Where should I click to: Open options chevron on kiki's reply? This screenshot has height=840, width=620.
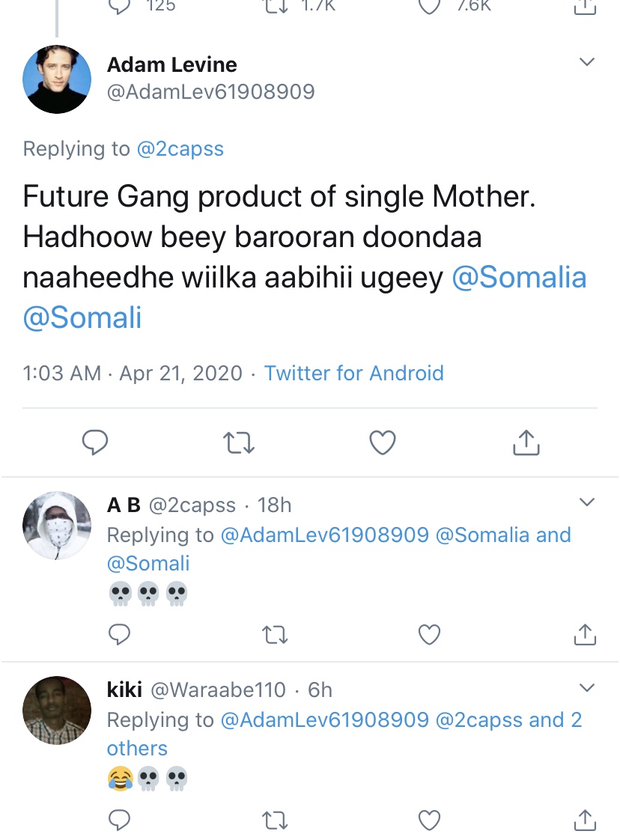(588, 687)
